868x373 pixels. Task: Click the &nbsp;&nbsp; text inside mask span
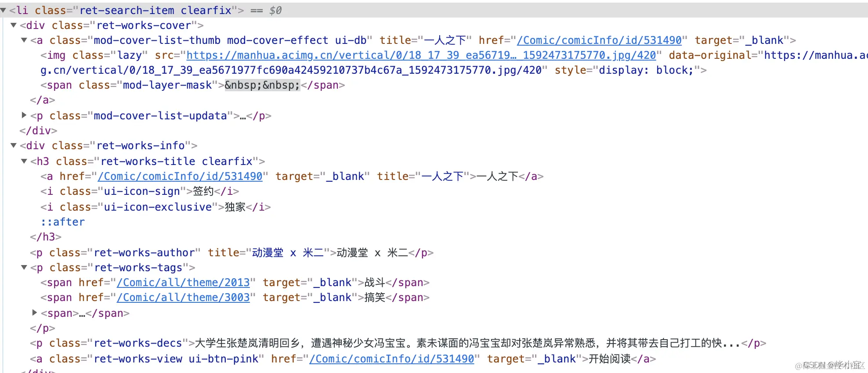point(262,85)
